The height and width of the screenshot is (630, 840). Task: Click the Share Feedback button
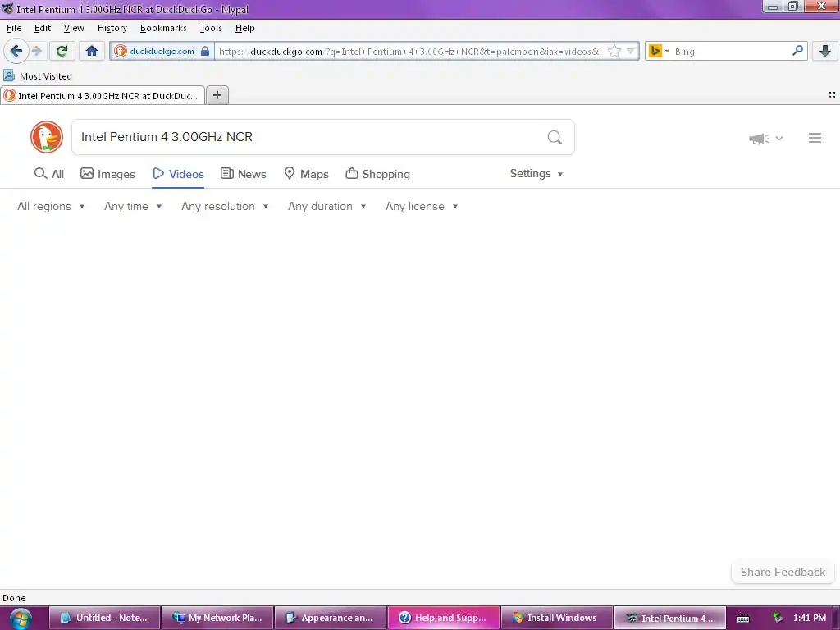783,572
